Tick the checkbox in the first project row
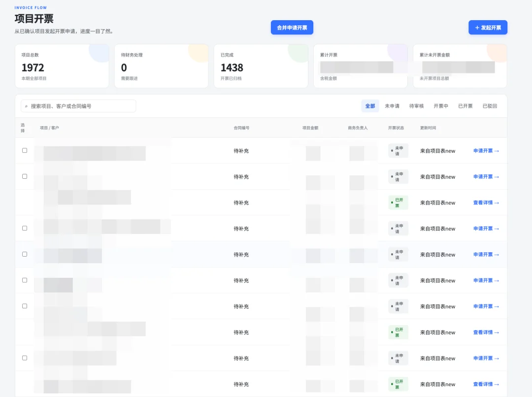Screen dimensions: 532x397 pos(25,150)
